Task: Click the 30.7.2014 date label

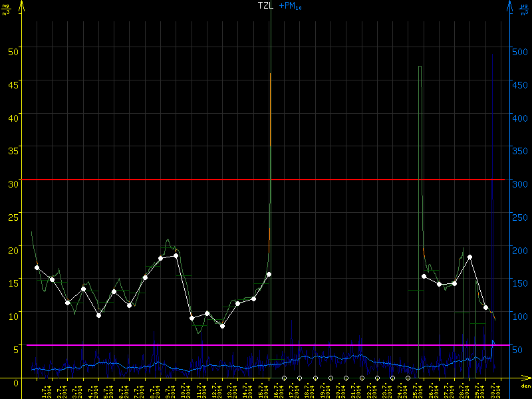Action: pos(493,389)
